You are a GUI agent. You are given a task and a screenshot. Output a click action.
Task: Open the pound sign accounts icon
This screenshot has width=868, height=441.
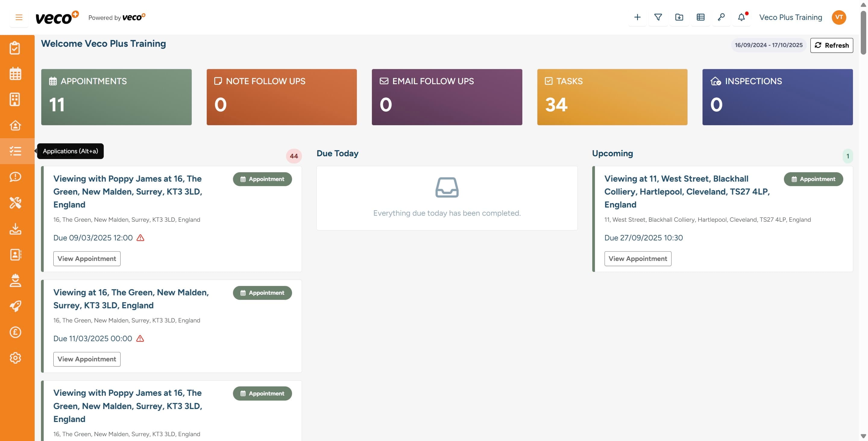click(x=15, y=332)
